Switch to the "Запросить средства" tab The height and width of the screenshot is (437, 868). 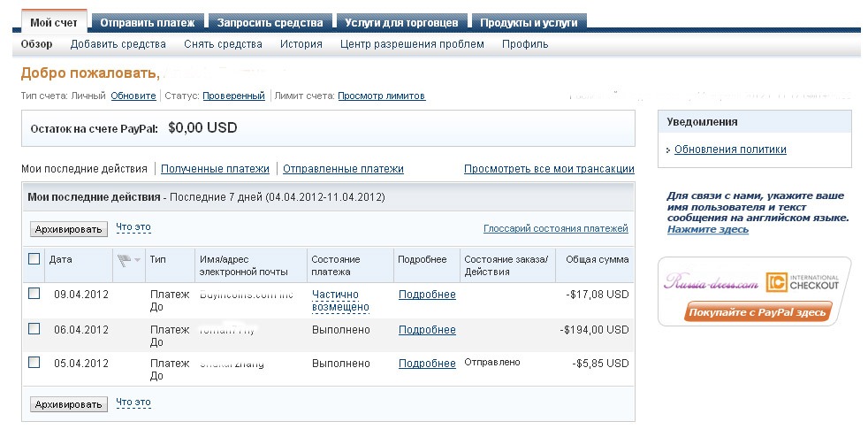[270, 22]
